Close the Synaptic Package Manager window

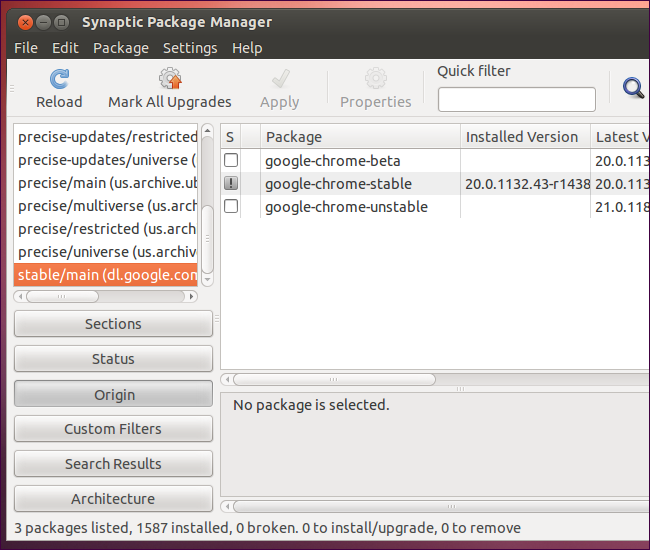(x=25, y=22)
